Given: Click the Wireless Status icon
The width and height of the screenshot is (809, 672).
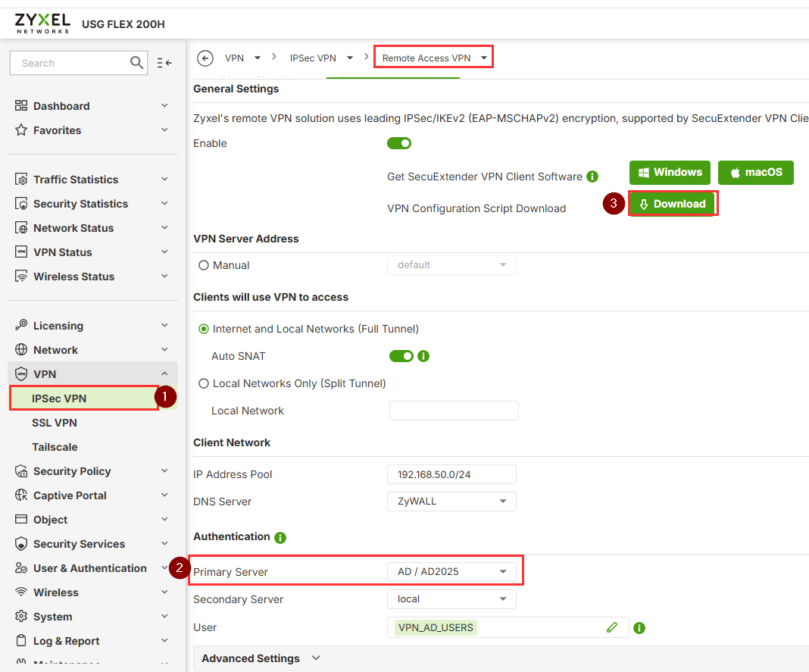Looking at the screenshot, I should (x=21, y=276).
